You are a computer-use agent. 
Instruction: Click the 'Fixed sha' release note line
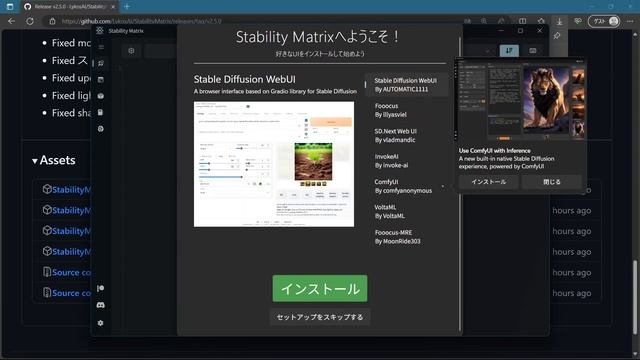coord(71,113)
